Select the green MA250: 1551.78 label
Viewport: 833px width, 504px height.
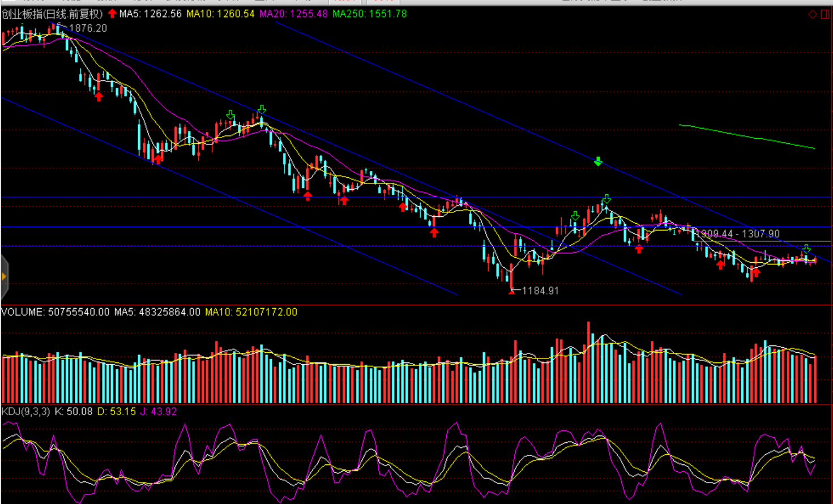369,14
